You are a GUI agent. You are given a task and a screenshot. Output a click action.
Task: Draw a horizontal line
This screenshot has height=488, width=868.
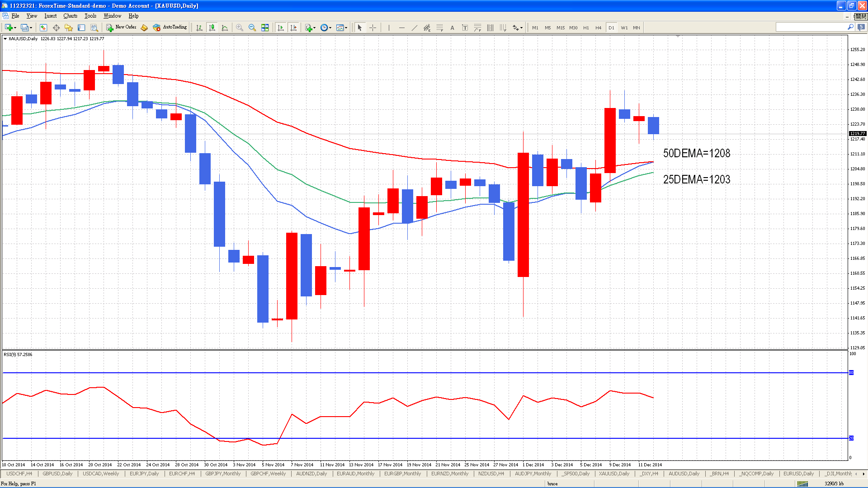pyautogui.click(x=401, y=28)
